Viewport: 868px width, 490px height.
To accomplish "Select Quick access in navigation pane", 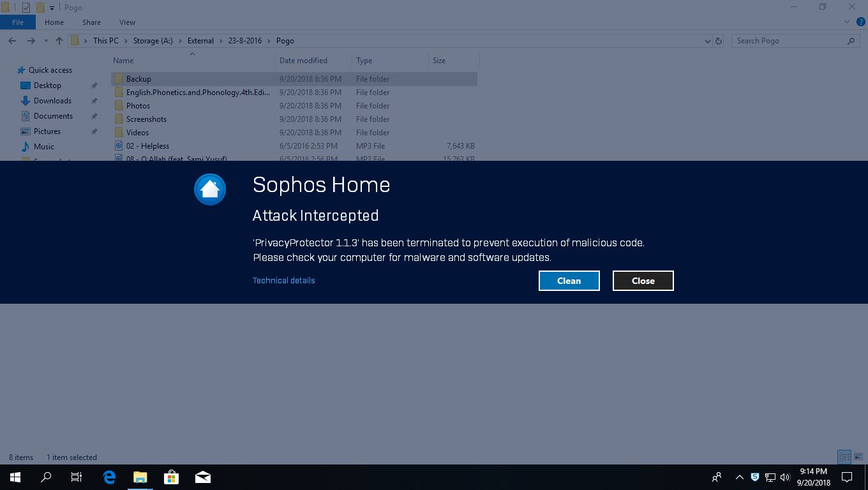I will pos(50,70).
